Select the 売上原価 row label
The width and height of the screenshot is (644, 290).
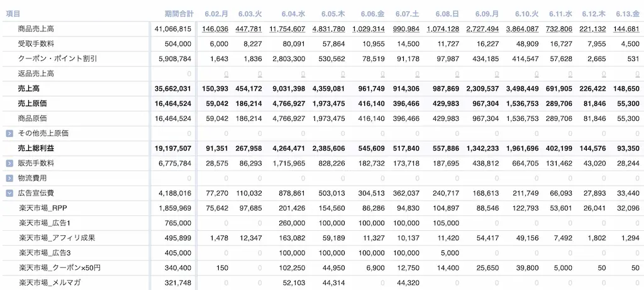coord(32,104)
